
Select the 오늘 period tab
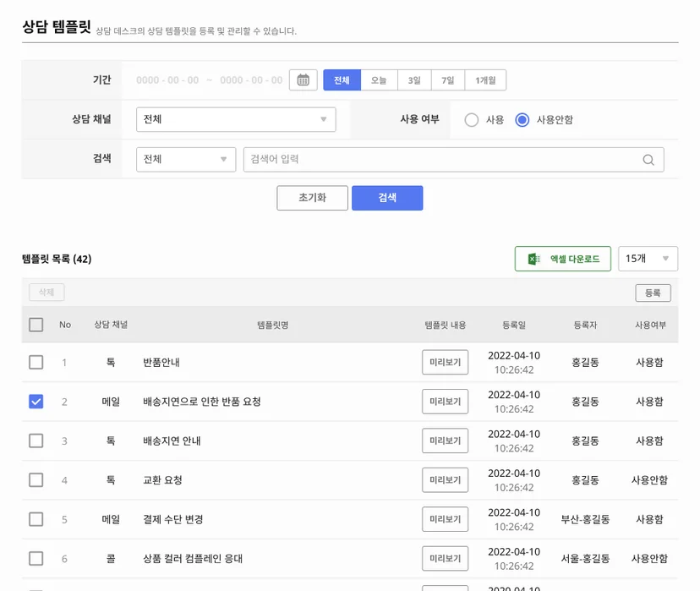click(x=379, y=80)
